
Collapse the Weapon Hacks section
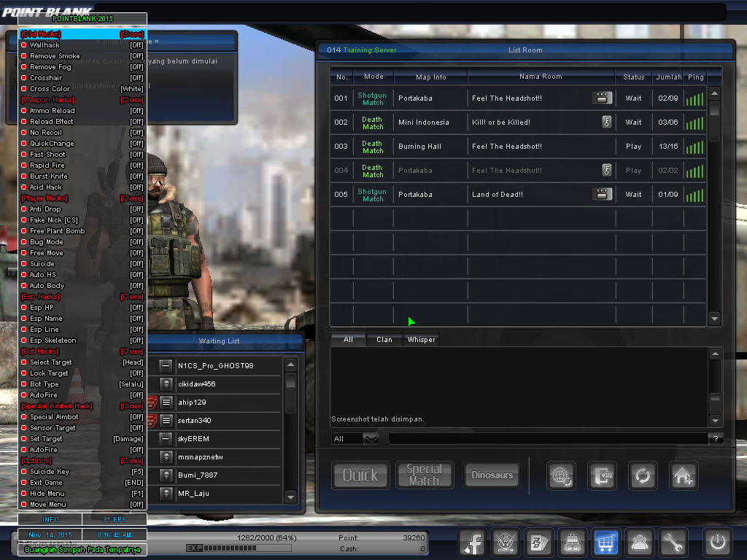point(132,100)
